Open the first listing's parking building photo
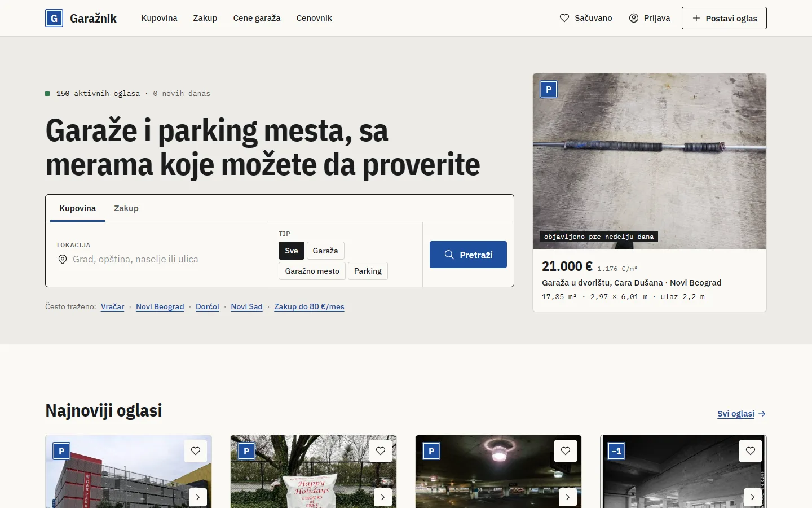This screenshot has width=812, height=508. [x=129, y=471]
